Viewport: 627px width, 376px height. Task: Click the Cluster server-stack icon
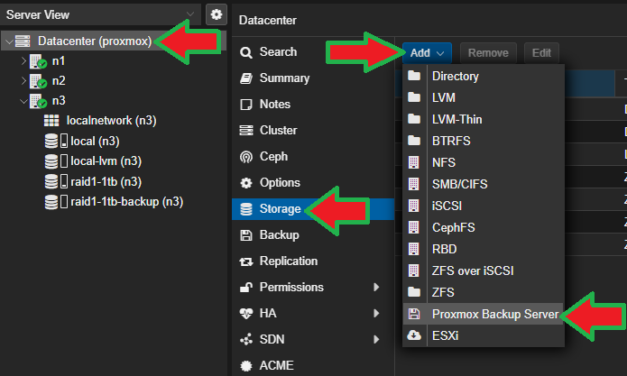point(246,130)
